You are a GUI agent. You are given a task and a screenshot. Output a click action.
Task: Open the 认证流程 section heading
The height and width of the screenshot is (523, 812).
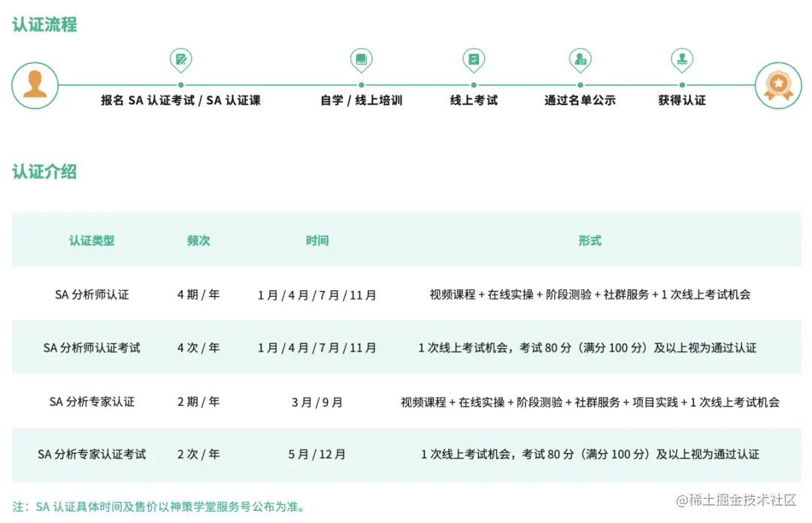[x=44, y=25]
